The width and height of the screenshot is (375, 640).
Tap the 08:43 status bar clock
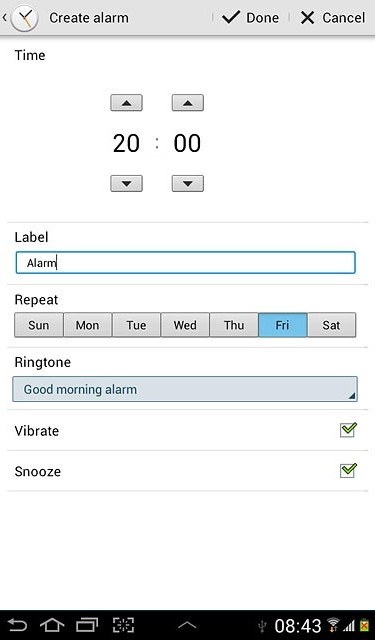tap(298, 625)
